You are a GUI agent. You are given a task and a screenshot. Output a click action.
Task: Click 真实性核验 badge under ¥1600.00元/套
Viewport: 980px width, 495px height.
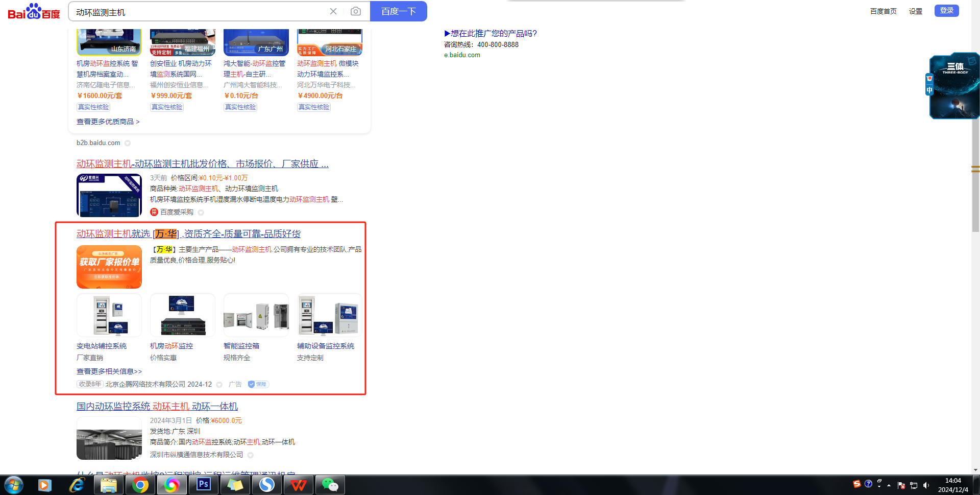[x=93, y=107]
